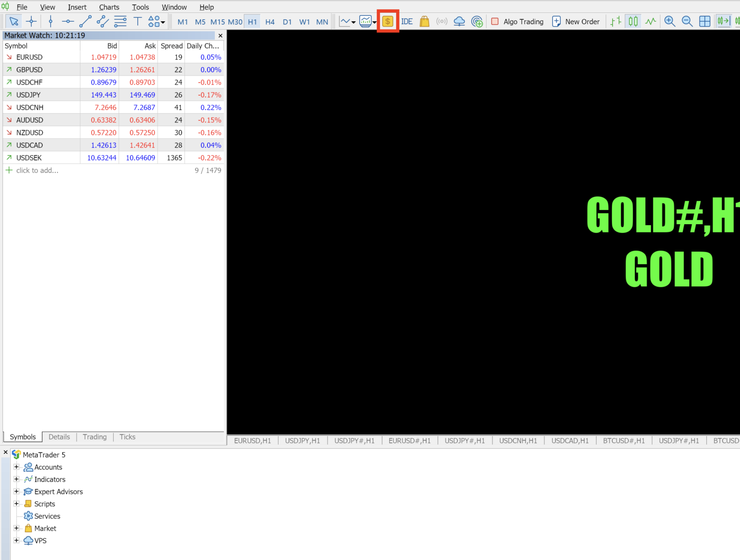
Task: Expand the Accounts tree node
Action: tap(16, 467)
